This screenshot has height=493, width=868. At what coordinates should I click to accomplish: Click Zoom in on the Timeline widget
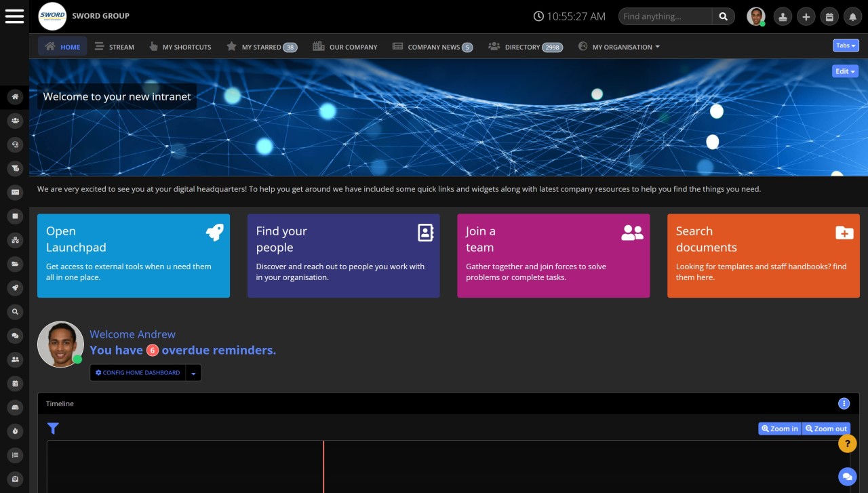(x=779, y=429)
